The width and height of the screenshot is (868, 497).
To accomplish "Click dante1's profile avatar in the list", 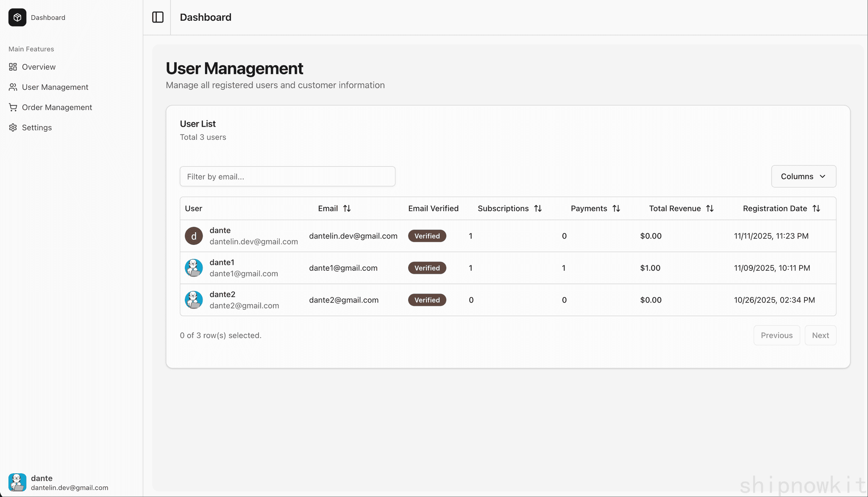I will pos(194,268).
